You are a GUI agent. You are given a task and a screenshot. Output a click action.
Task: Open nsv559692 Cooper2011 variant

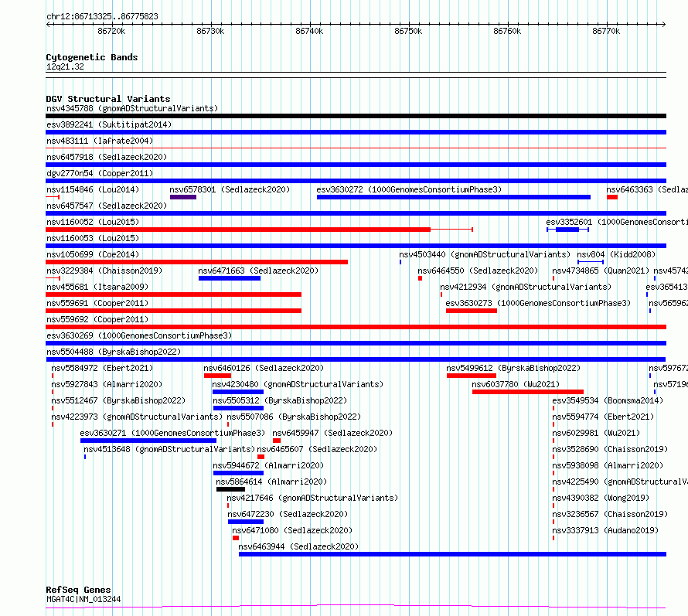click(x=97, y=319)
